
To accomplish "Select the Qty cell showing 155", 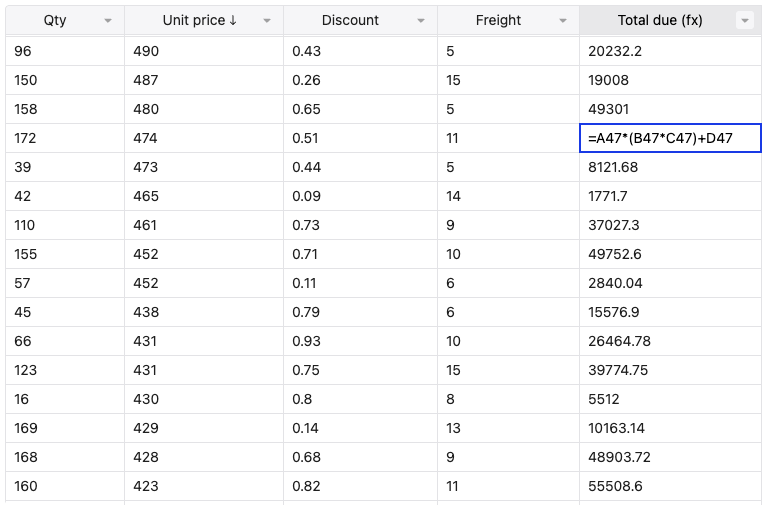I will tap(65, 254).
